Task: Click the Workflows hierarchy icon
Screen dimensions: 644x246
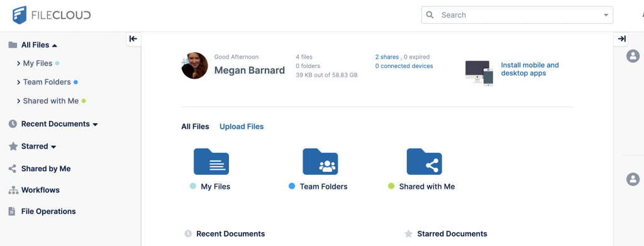Action: (13, 190)
